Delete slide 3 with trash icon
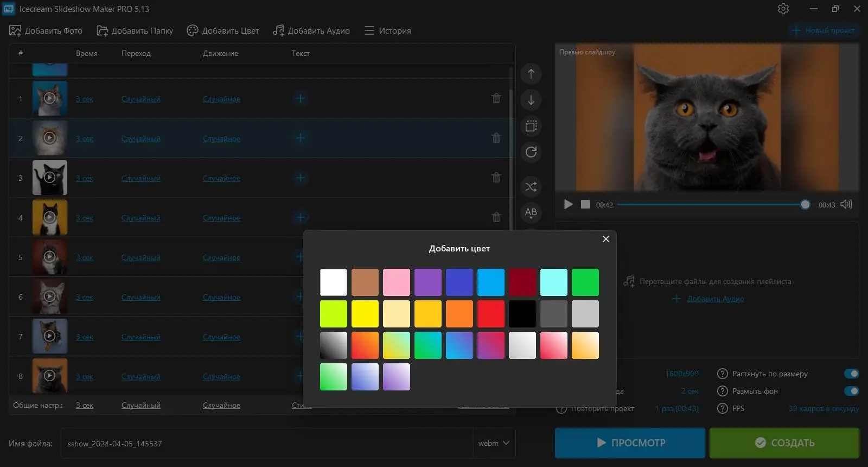The image size is (868, 467). click(x=496, y=178)
